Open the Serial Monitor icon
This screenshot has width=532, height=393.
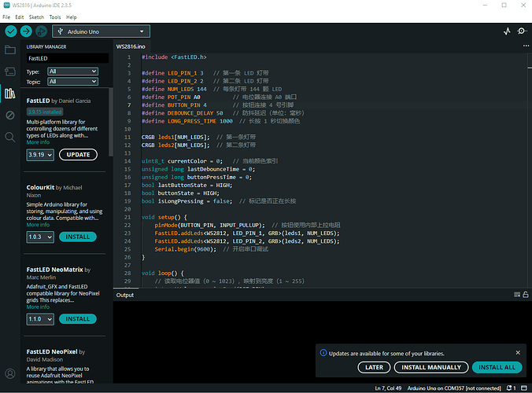521,31
